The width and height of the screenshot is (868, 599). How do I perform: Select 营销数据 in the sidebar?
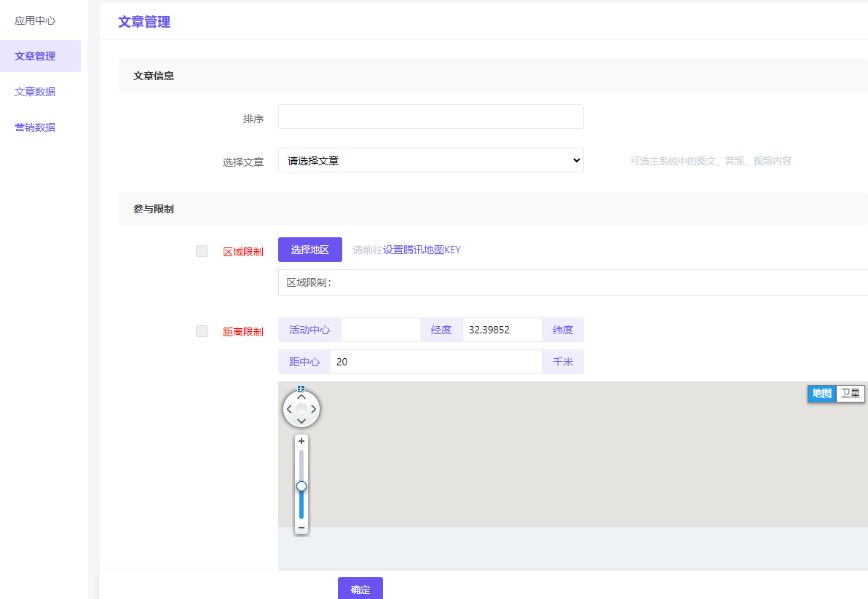pyautogui.click(x=33, y=127)
